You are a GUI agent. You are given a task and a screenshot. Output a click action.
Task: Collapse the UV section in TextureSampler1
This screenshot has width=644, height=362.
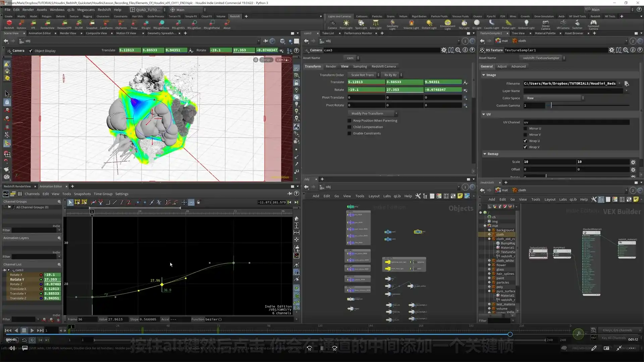pos(483,114)
